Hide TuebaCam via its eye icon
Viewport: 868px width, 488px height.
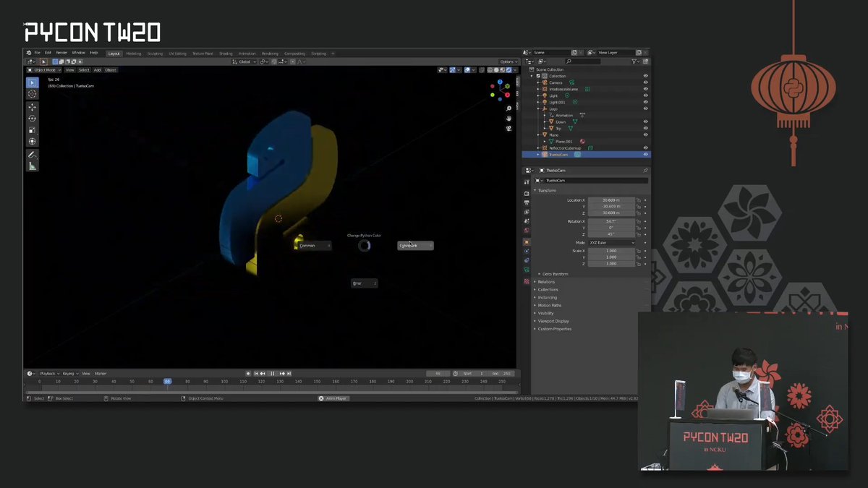tap(645, 155)
